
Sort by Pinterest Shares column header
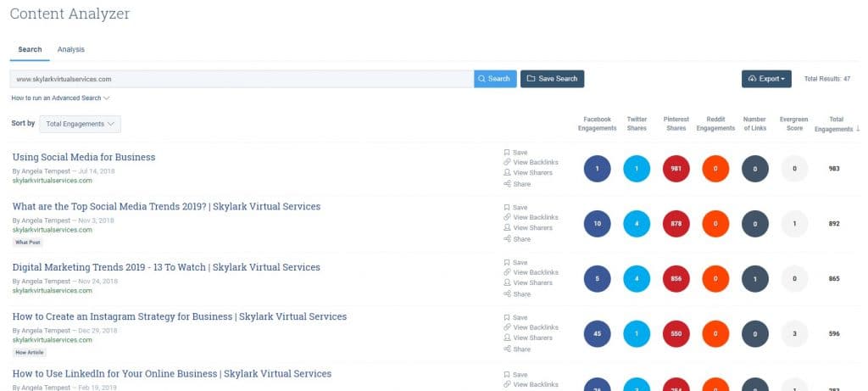click(676, 124)
